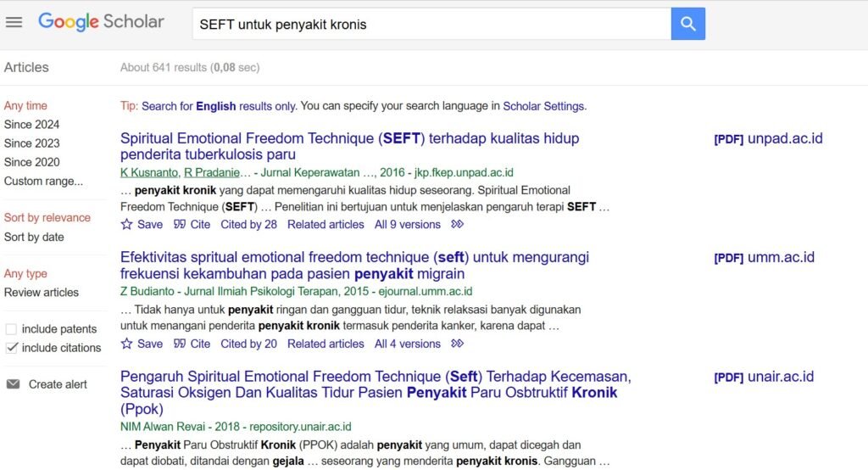
Task: Click Related articles for migrain result
Action: click(x=325, y=344)
